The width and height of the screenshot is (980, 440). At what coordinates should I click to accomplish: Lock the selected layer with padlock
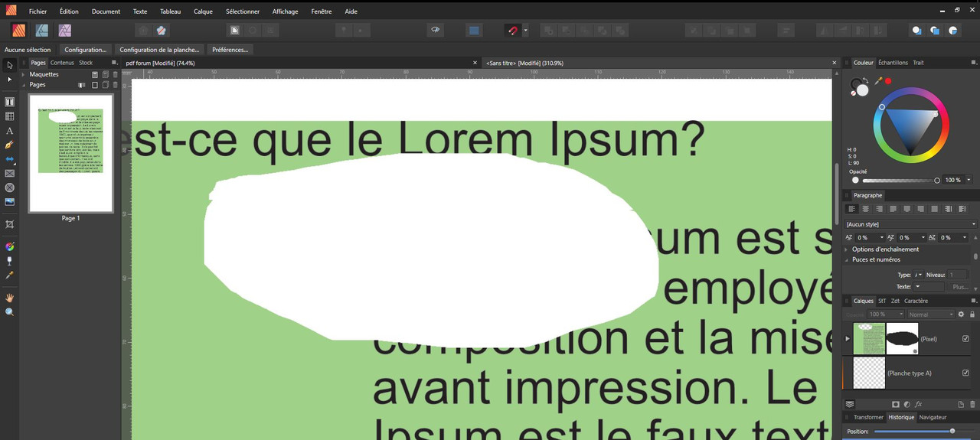tap(972, 315)
